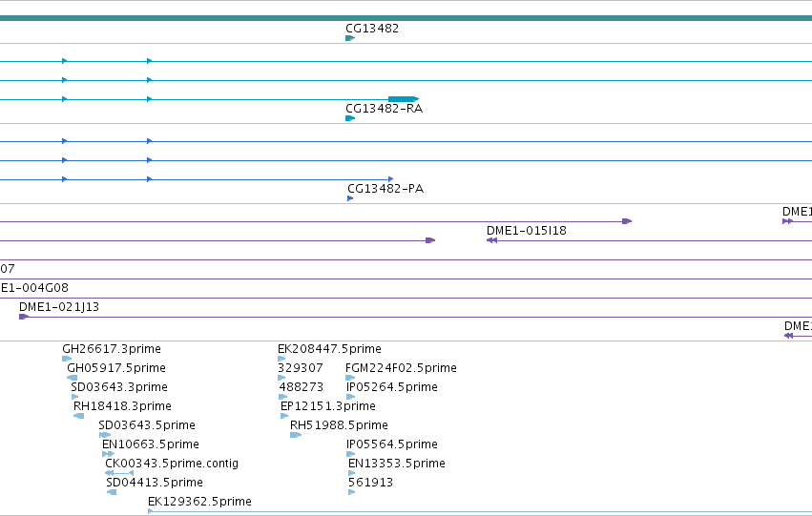The image size is (812, 516).
Task: Click the small CG13482-RA arrow glyph
Action: pyautogui.click(x=350, y=118)
